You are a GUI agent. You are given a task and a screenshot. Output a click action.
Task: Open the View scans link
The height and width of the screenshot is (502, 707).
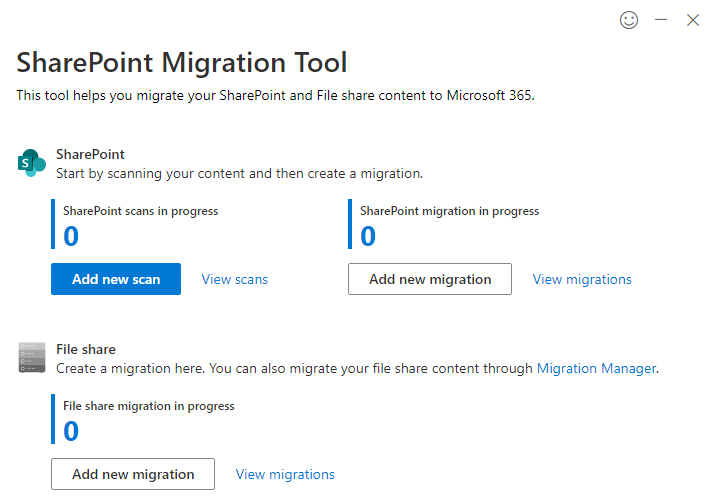coord(234,280)
